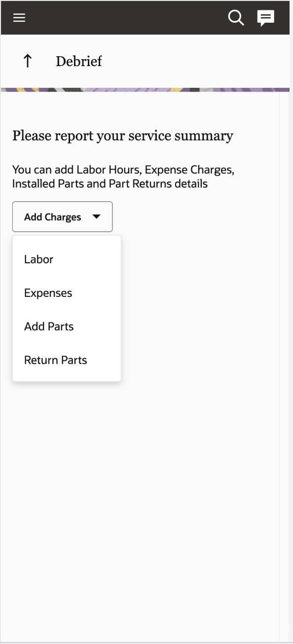The width and height of the screenshot is (293, 644).
Task: Open the chat messages icon
Action: tap(266, 18)
